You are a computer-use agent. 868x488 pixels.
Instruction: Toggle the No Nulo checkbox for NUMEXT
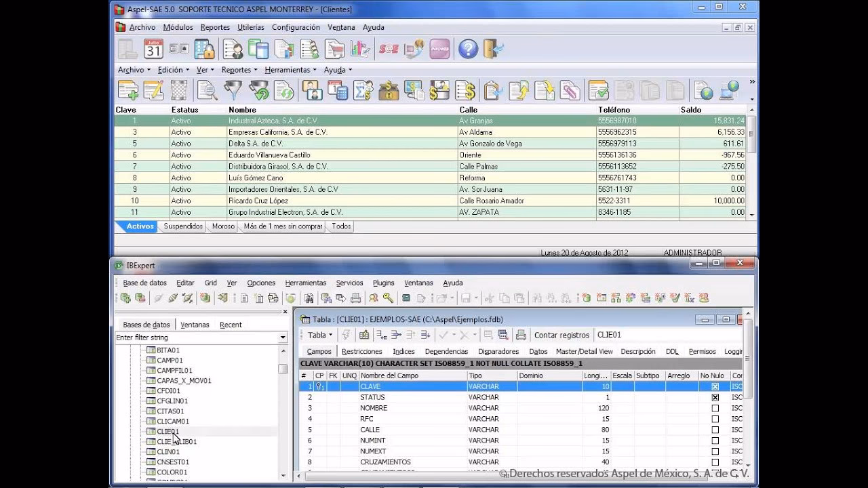click(715, 451)
